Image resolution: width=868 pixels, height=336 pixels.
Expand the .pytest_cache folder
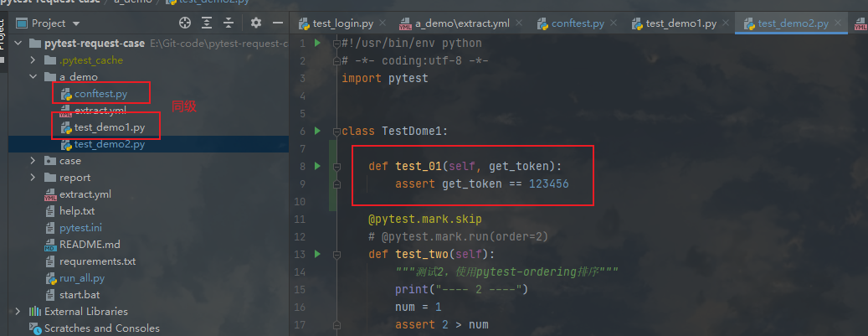coord(33,59)
